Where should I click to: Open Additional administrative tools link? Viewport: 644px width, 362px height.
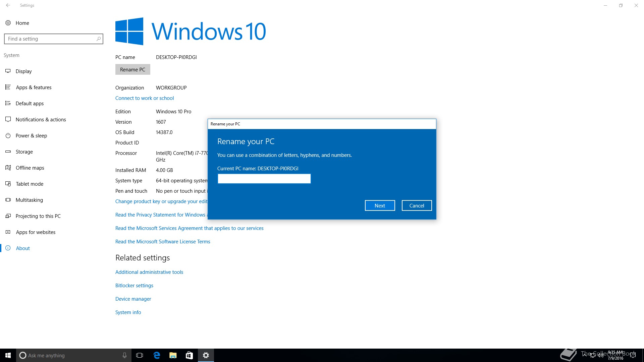pos(149,272)
